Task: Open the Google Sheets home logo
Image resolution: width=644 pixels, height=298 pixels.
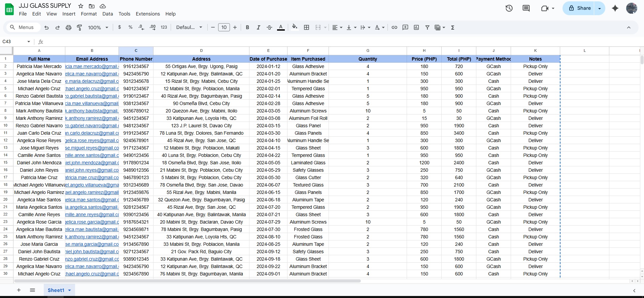Action: pyautogui.click(x=9, y=9)
